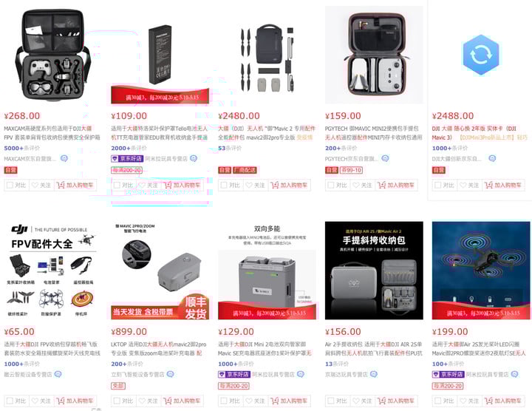Open FPV配件大全 product thumbnail
Screen dimensions: 532x411
[x=52, y=271]
